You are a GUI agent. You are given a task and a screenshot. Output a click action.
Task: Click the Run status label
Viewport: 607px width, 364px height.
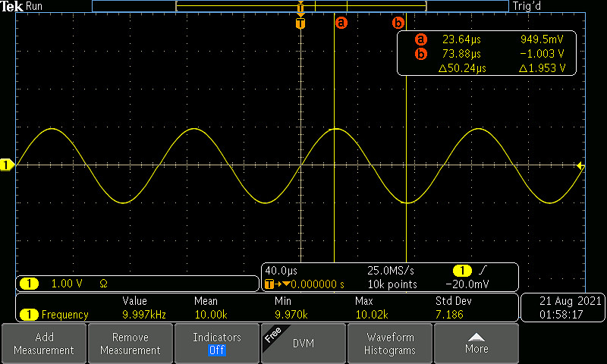pyautogui.click(x=34, y=6)
